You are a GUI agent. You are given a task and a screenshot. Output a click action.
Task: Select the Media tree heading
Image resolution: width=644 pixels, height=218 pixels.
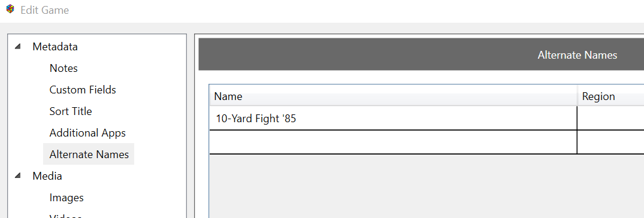[47, 175]
